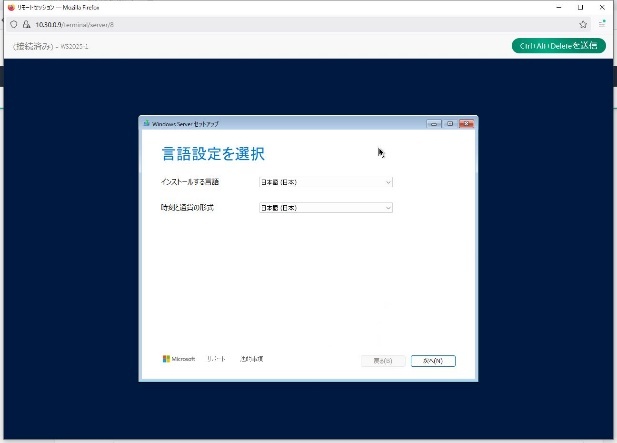Send Ctrl+Alt+Delete to the remote session
The height and width of the screenshot is (443, 617).
tap(558, 45)
